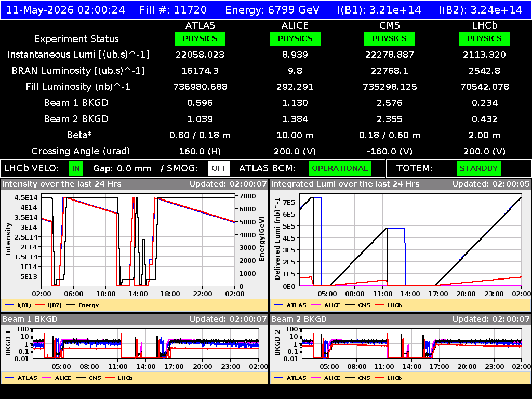Image resolution: width=532 pixels, height=399 pixels.
Task: Click the date and time 11-May-2026 02:00:24
Action: point(65,9)
